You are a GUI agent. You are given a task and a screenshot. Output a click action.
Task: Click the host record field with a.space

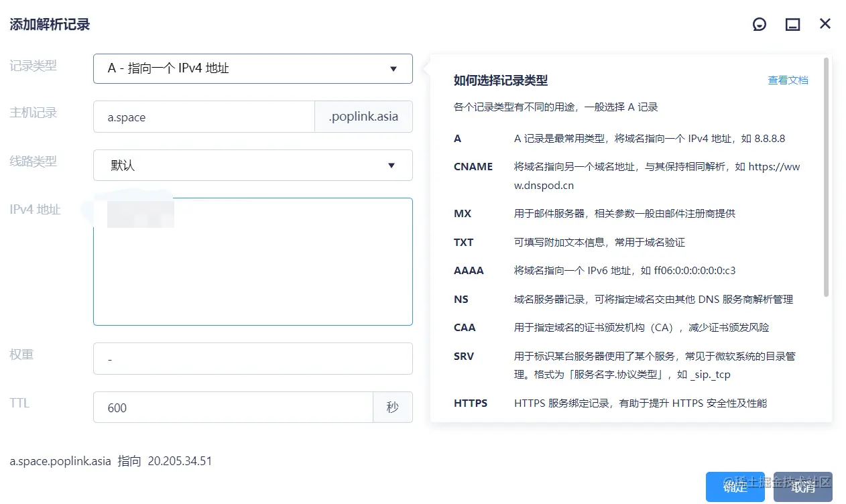pyautogui.click(x=204, y=117)
